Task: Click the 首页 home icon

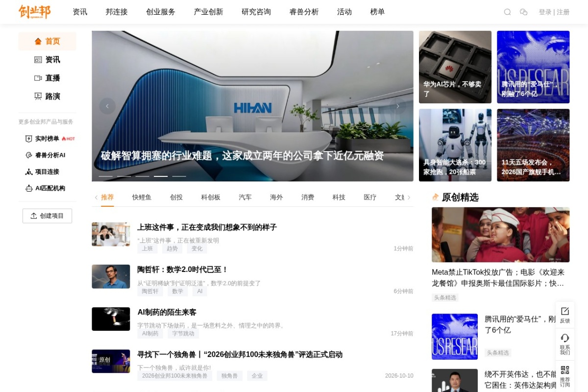Action: [x=38, y=41]
